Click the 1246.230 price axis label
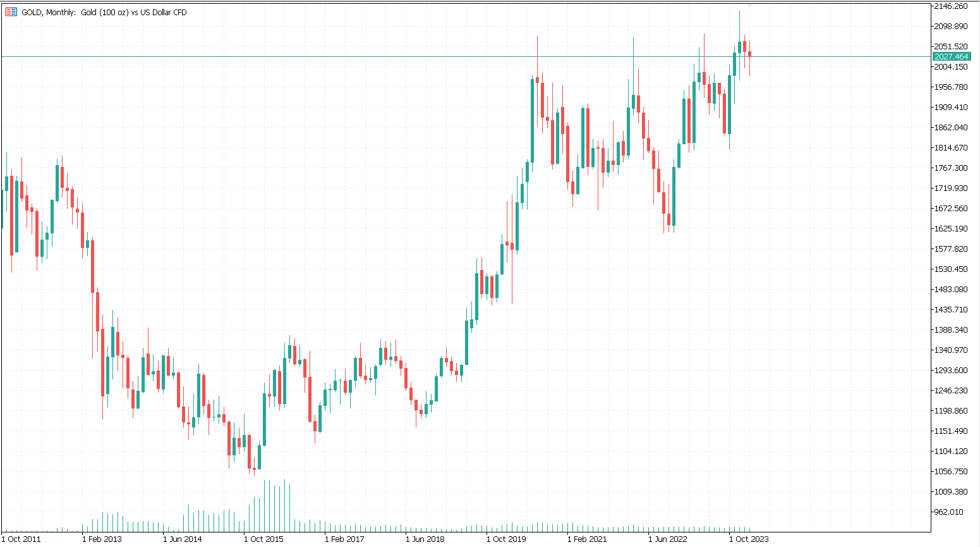 [951, 391]
